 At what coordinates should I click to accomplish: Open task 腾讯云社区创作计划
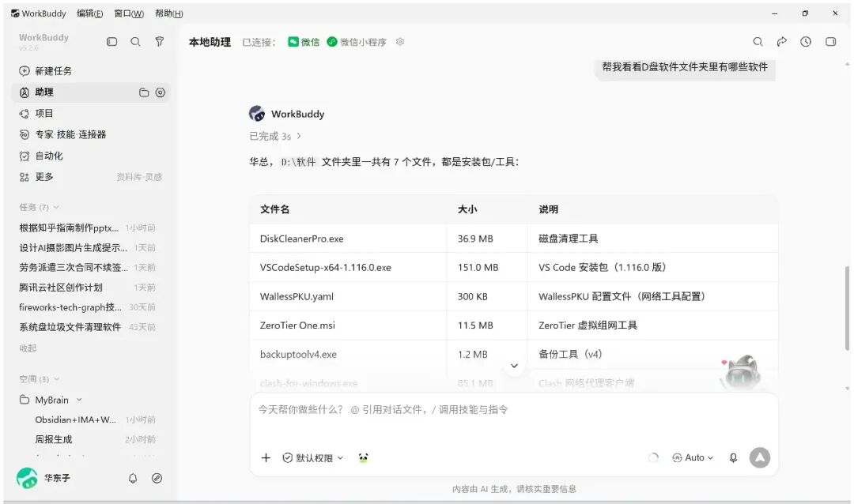[87, 288]
